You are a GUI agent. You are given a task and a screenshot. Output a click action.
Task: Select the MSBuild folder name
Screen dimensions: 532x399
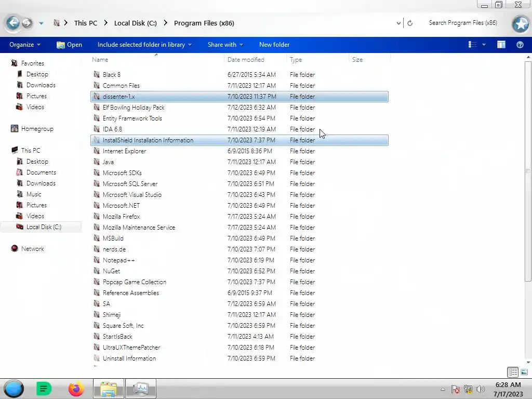113,238
